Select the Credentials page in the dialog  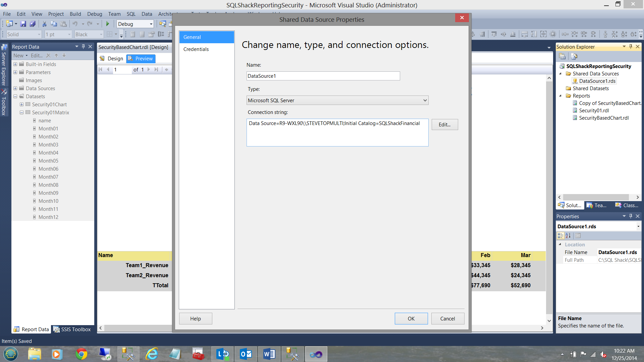point(196,49)
